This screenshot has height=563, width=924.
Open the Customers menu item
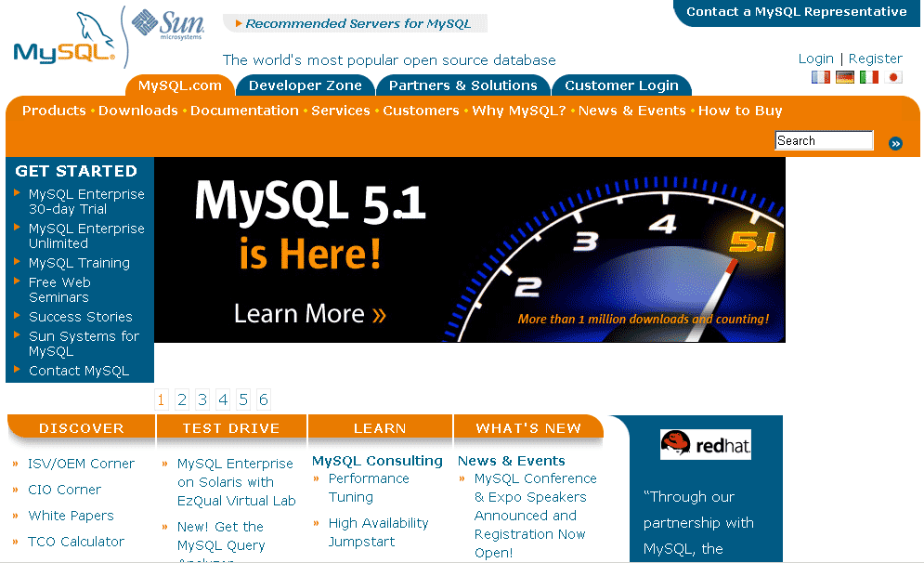click(x=421, y=111)
